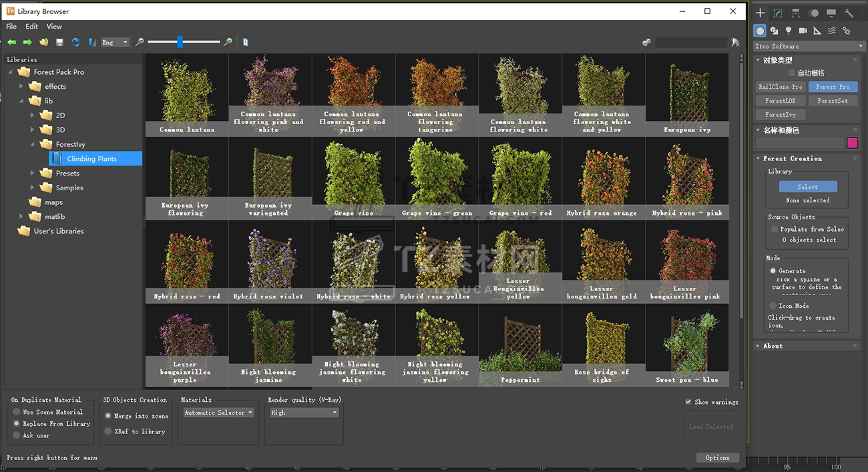
Task: Select the Helpers triangle ruler icon
Action: pos(817,31)
